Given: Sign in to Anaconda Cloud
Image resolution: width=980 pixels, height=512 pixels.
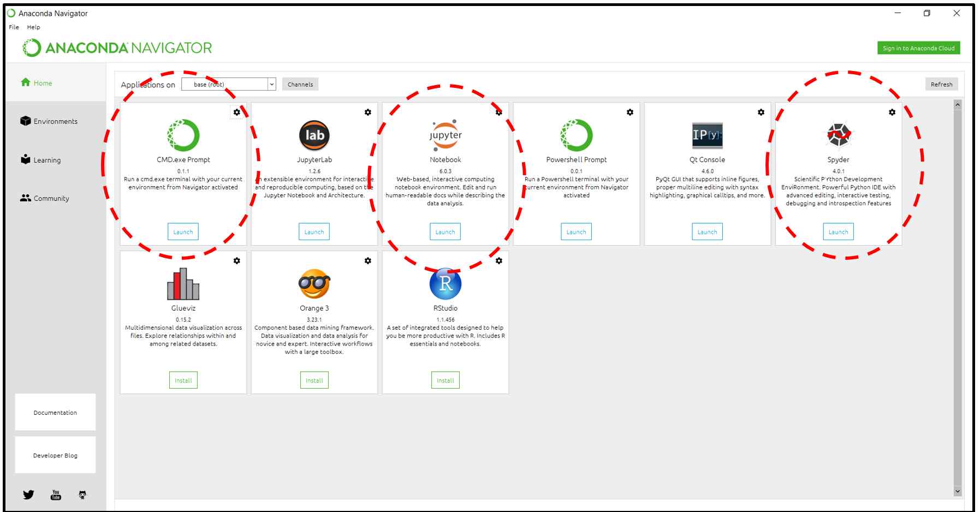Looking at the screenshot, I should pyautogui.click(x=918, y=48).
